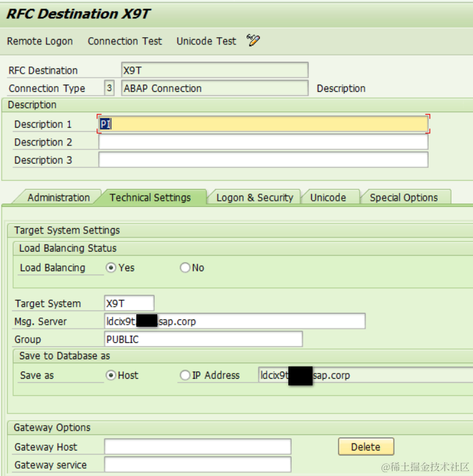
Task: Set Load Balancing to Yes
Action: (x=111, y=268)
